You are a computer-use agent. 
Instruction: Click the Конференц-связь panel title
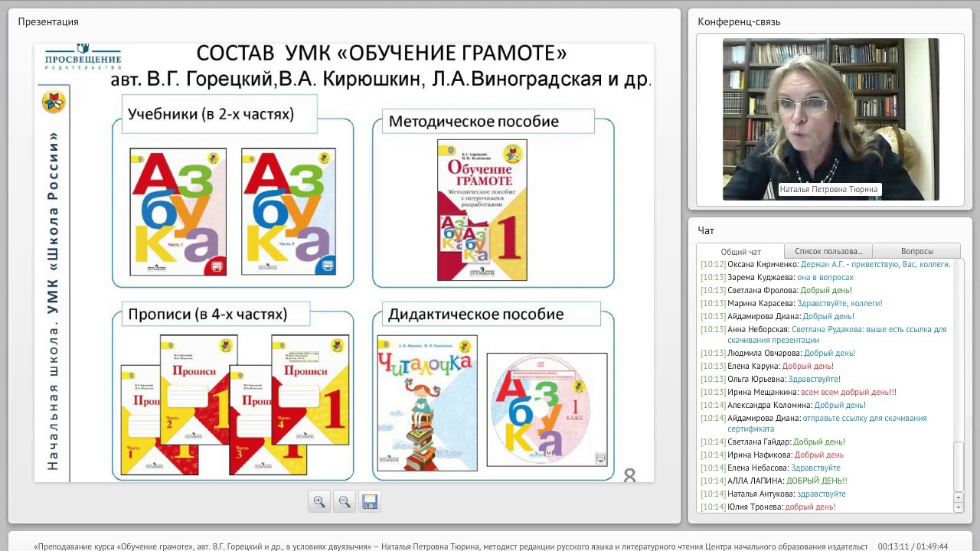[x=739, y=21]
